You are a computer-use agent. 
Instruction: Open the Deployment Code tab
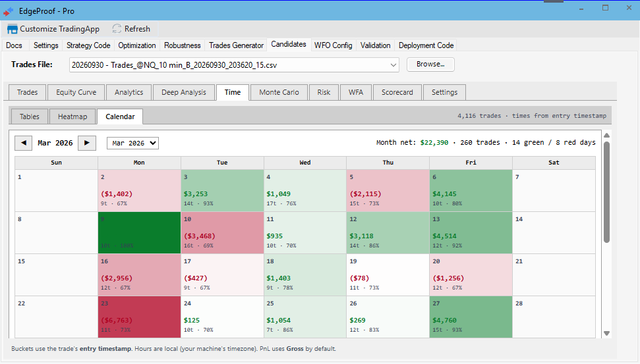[426, 45]
